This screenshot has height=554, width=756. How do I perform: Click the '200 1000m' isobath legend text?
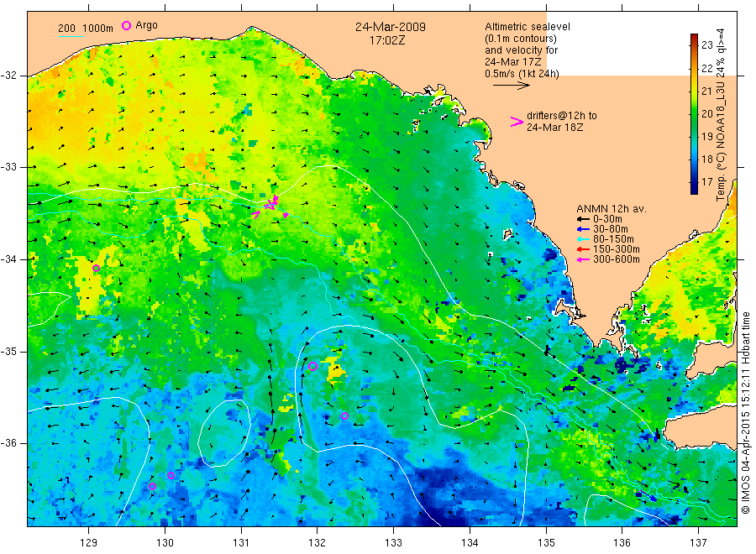[86, 29]
